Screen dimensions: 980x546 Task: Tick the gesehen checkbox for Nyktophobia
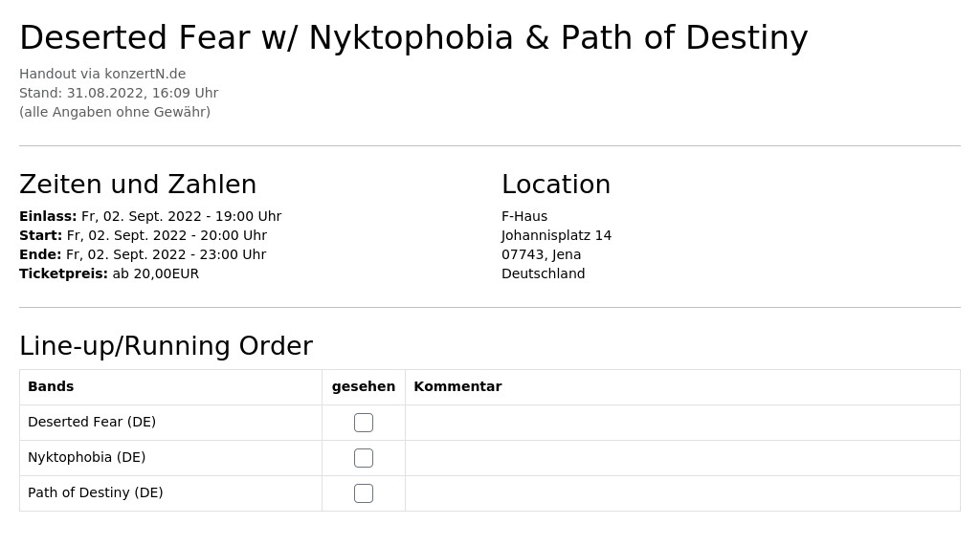click(x=363, y=458)
